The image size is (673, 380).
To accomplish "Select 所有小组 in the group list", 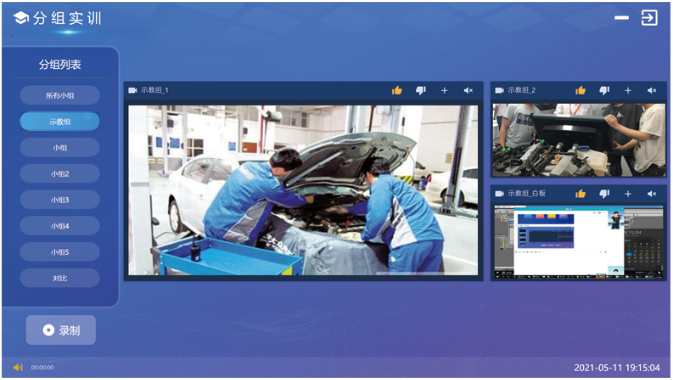I will (60, 95).
